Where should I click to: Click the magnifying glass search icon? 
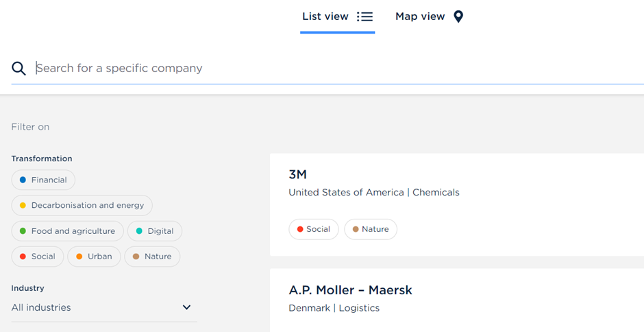pos(18,69)
